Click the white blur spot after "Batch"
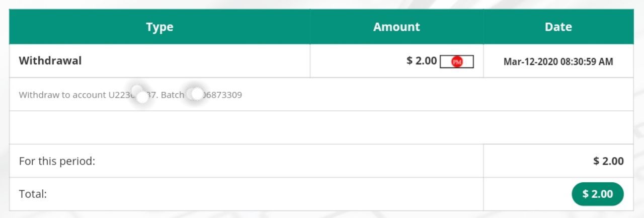This screenshot has width=644, height=218. coord(196,94)
